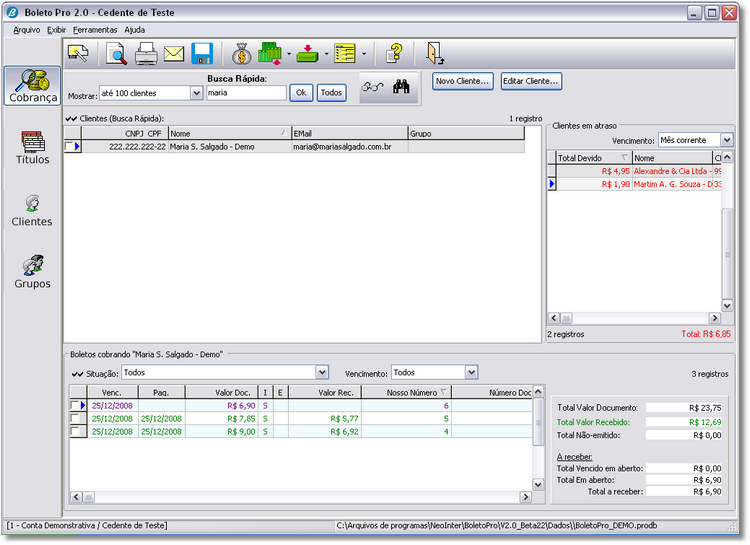Click double-check icon beside Situação
The height and width of the screenshot is (545, 750).
click(x=77, y=374)
